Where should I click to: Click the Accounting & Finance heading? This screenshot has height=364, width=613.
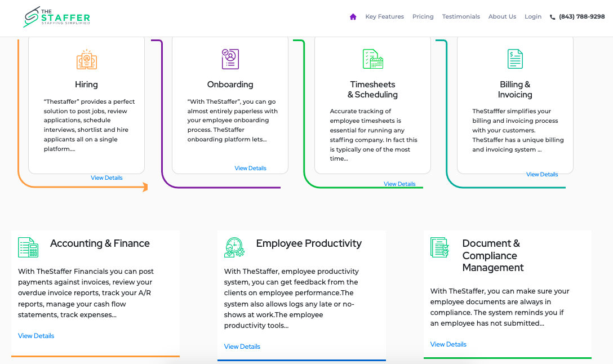(100, 243)
